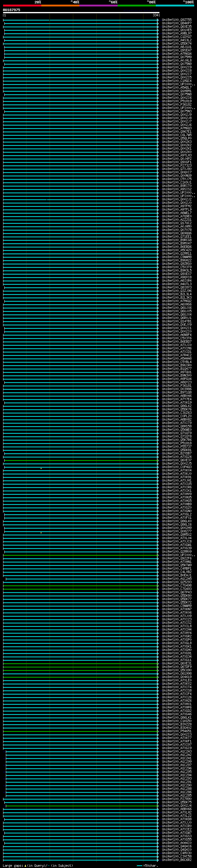Image resolution: width=197 pixels, height=868 pixels.
Task: Click the label UniRef100_C4MX30
Action: (x=176, y=853)
